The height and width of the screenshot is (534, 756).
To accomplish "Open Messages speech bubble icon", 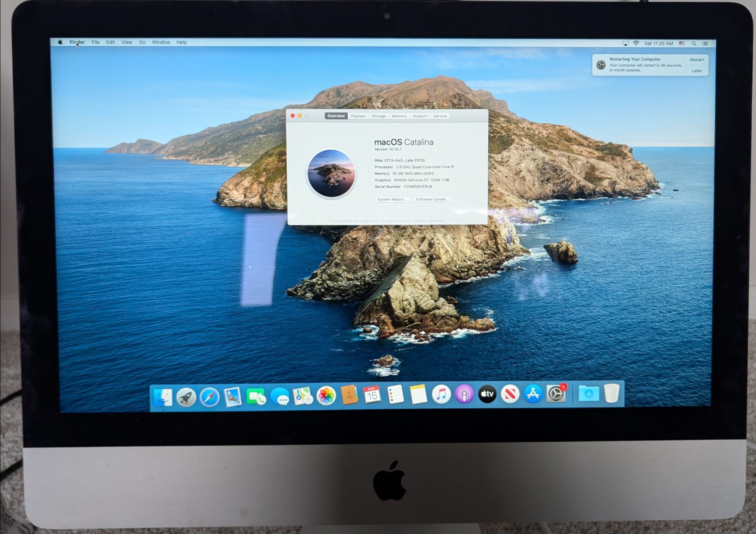I will coord(280,396).
